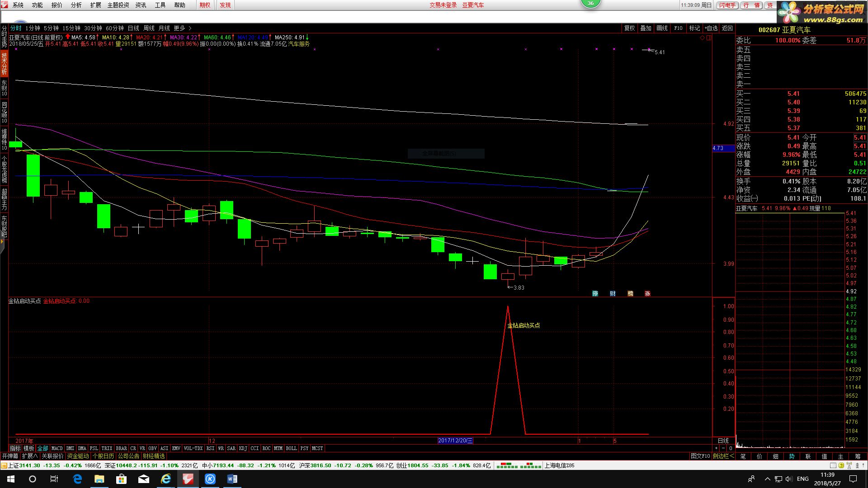
Task: Toggle 叠加 overlay mode
Action: [x=646, y=28]
